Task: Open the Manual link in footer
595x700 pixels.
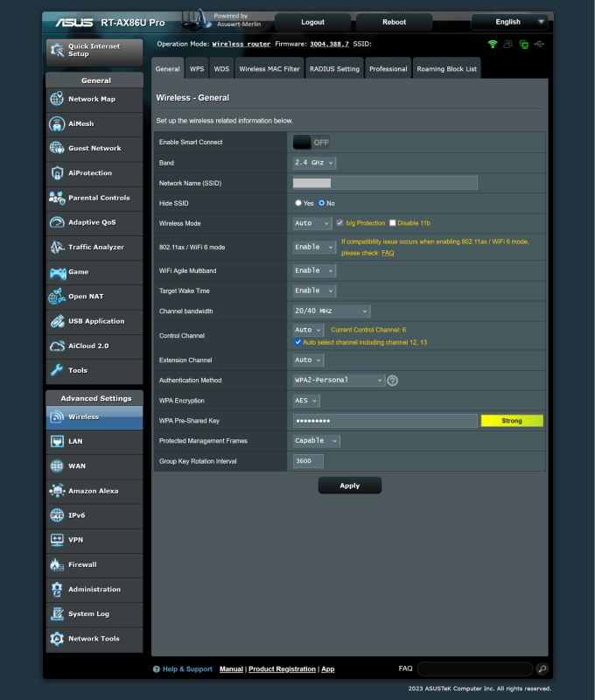Action: pos(231,668)
